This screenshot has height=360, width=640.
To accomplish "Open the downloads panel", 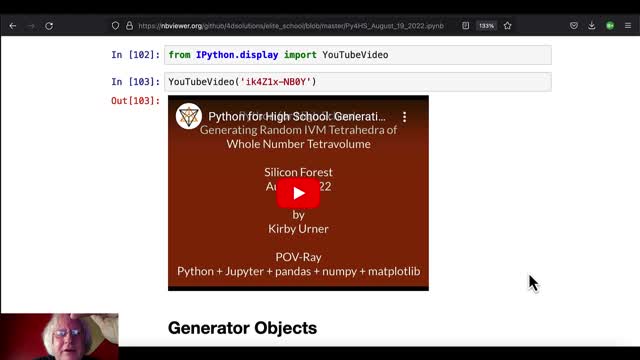I will coord(592,26).
